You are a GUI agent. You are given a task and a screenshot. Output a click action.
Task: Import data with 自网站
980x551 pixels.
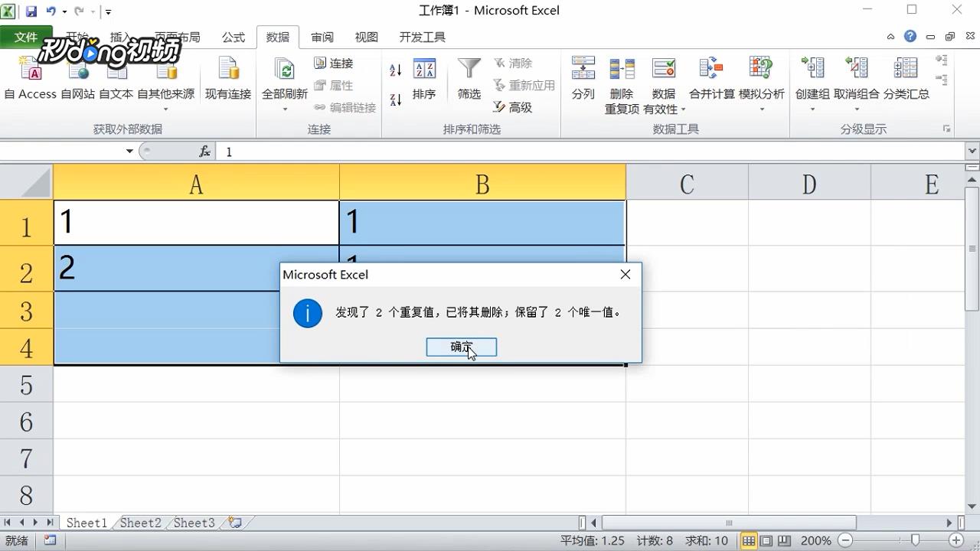coord(78,79)
